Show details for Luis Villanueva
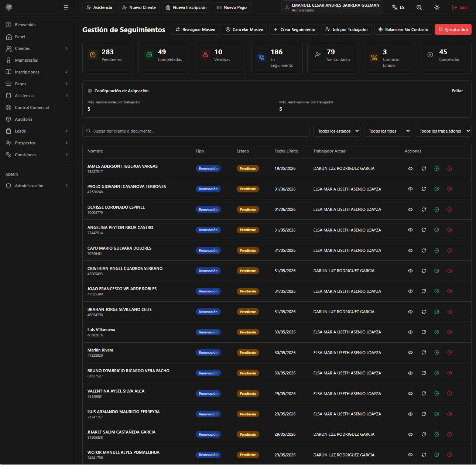Image resolution: width=476 pixels, height=466 pixels. [410, 332]
